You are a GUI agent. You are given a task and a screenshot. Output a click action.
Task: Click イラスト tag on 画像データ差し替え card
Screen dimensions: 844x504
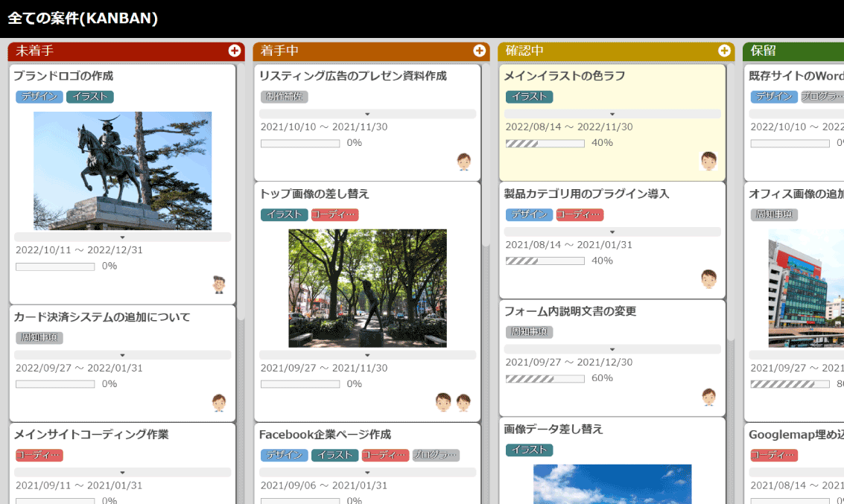529,450
